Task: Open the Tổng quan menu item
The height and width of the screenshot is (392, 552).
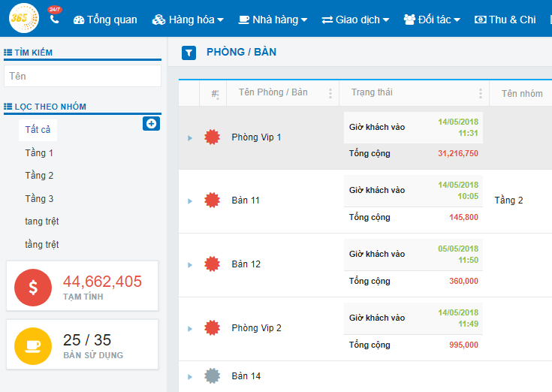Action: point(105,20)
